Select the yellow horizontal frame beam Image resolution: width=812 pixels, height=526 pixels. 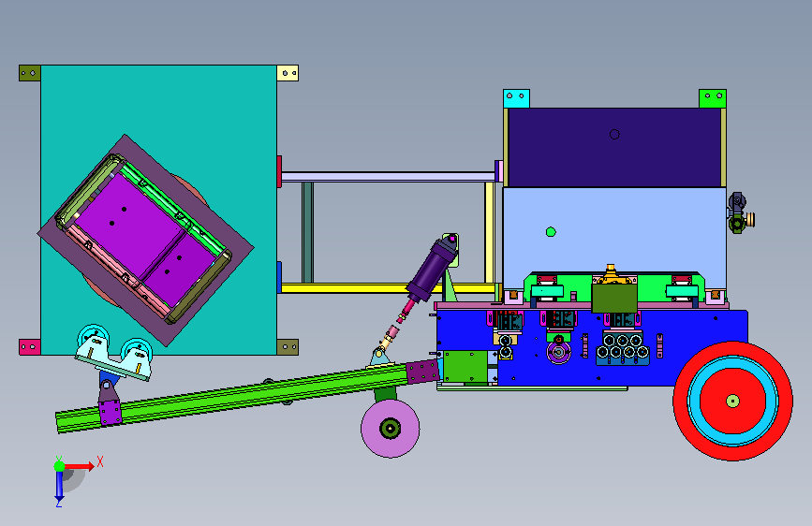pos(386,288)
